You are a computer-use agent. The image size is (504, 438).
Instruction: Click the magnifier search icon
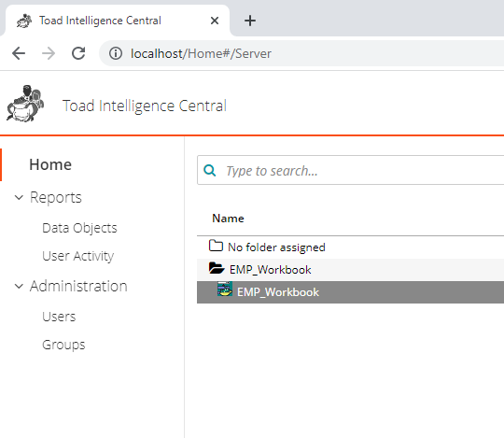[210, 171]
